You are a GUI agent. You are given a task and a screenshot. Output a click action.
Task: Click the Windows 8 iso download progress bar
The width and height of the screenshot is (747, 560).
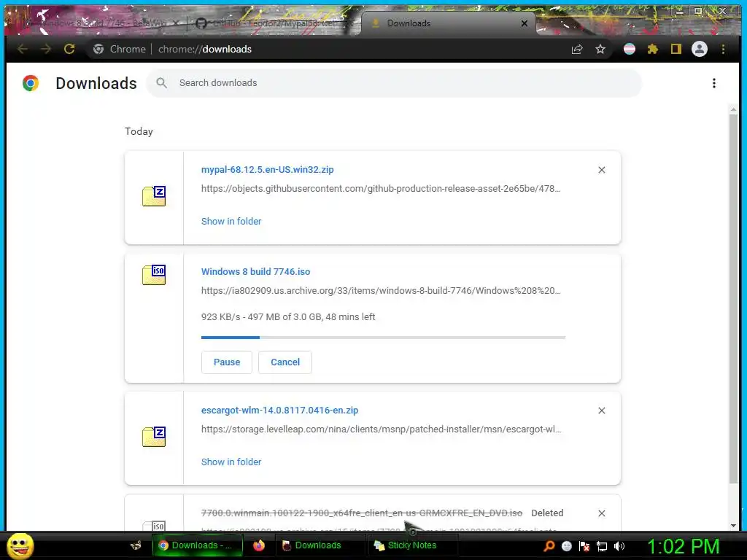(383, 337)
